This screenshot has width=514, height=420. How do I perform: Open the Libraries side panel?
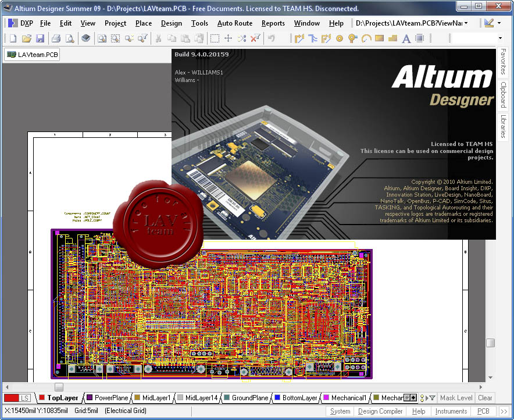pyautogui.click(x=503, y=126)
